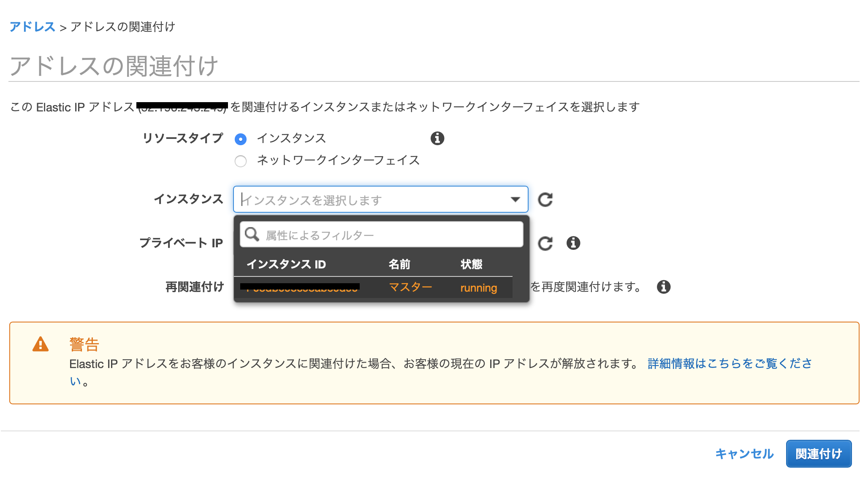The width and height of the screenshot is (868, 482).
Task: Open the reassociation info icon
Action: [x=664, y=287]
